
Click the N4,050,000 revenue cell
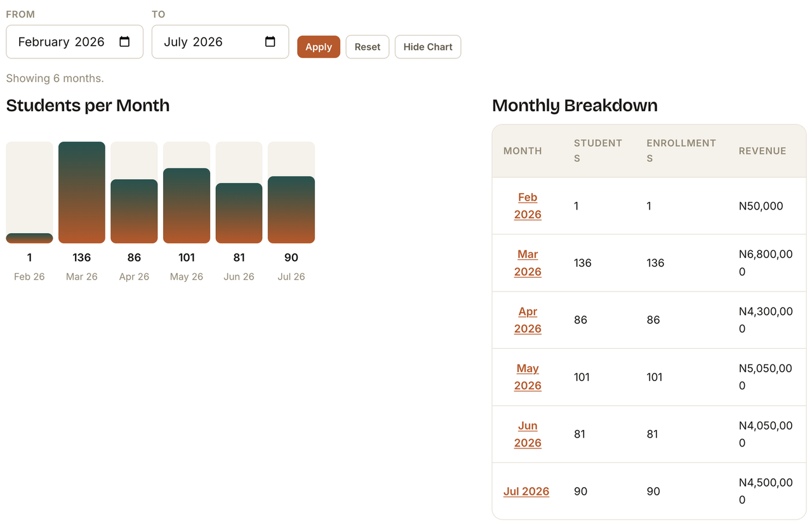[x=766, y=434]
